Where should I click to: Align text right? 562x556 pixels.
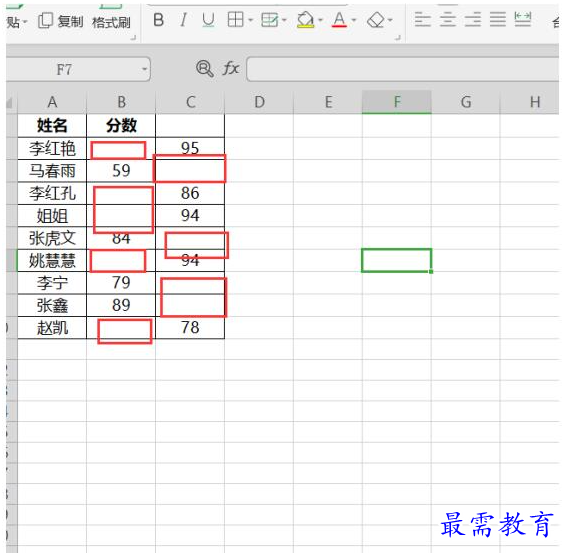[473, 19]
